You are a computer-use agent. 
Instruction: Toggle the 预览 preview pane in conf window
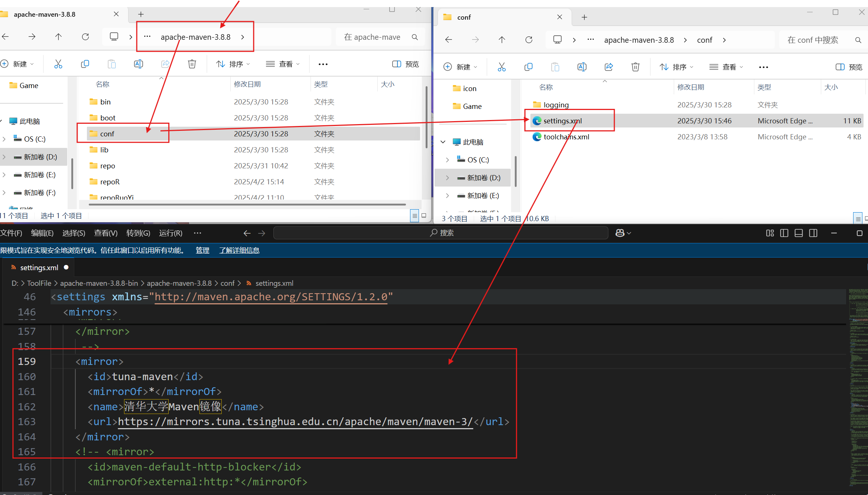pyautogui.click(x=849, y=67)
